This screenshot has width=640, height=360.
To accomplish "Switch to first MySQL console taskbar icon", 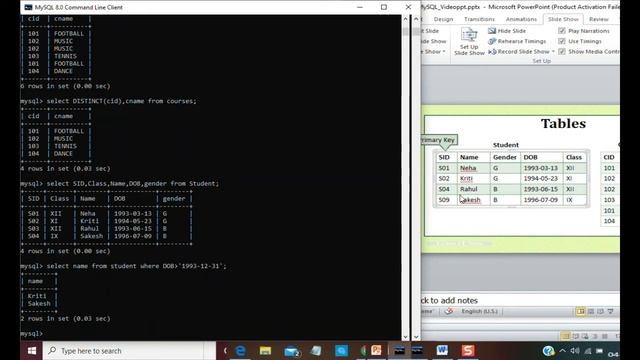I will pyautogui.click(x=399, y=350).
